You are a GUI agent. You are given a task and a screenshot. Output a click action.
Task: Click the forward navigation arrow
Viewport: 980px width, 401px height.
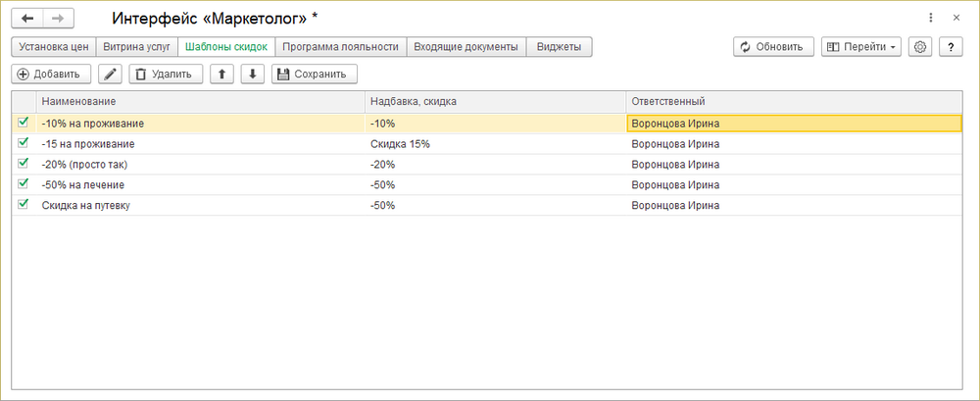(58, 19)
